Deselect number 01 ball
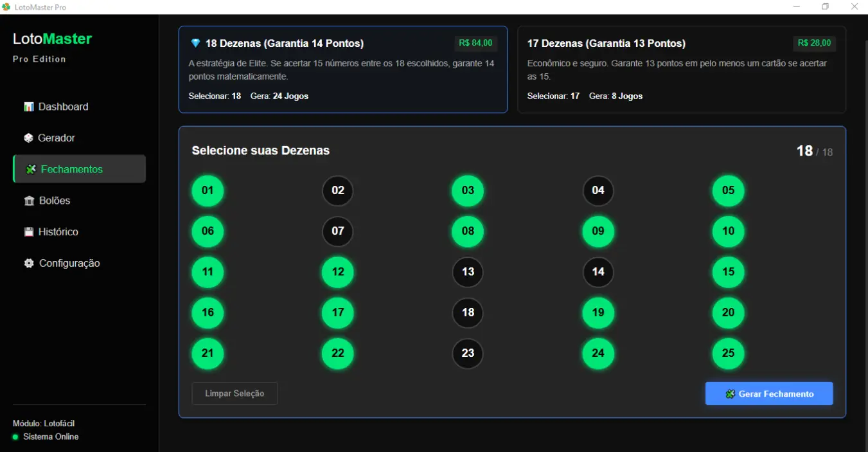This screenshot has width=868, height=452. 208,190
